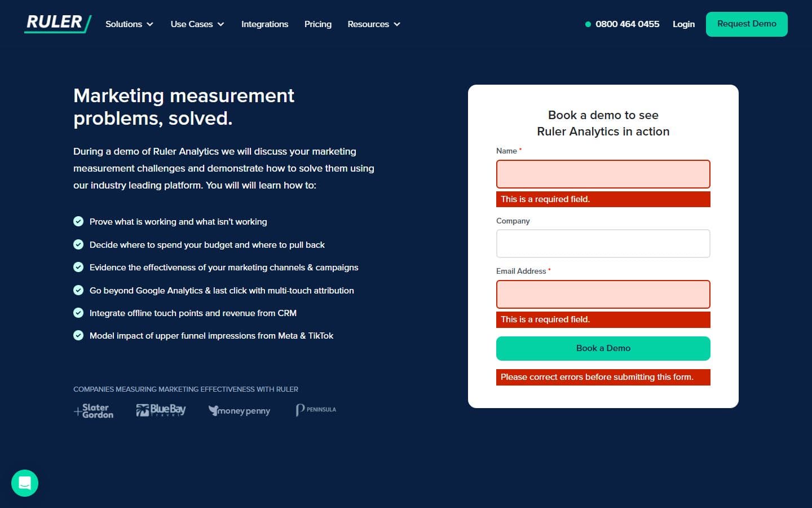Screen dimensions: 812x508
Task: Click the green status dot by phone number
Action: [588, 24]
